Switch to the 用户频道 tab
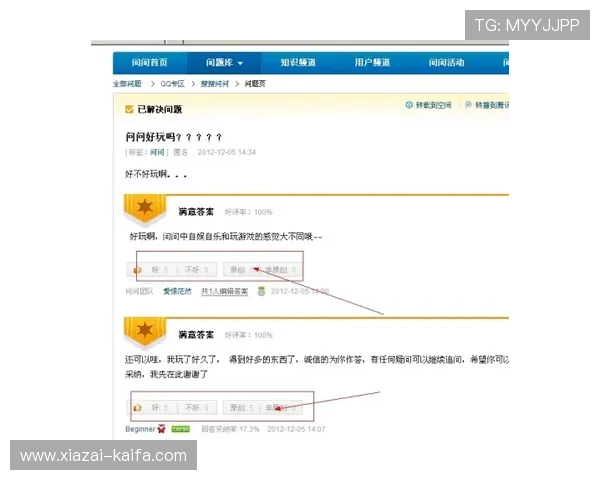The image size is (600, 480). [372, 62]
